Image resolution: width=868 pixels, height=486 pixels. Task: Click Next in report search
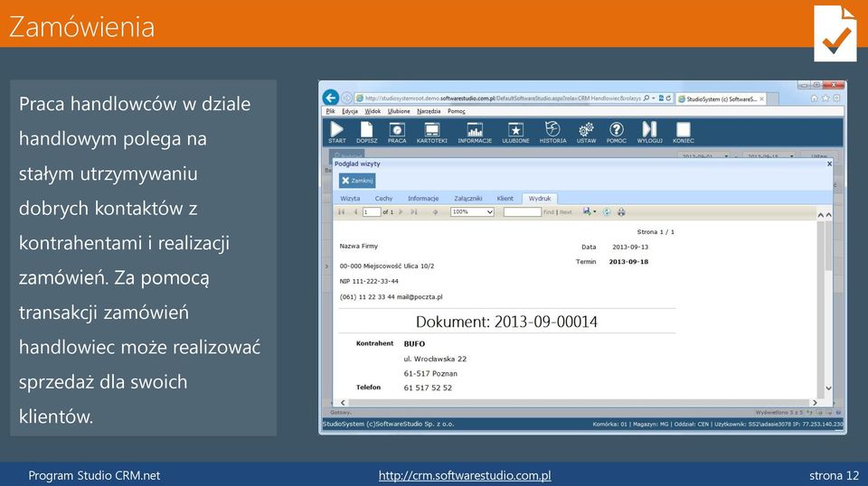pyautogui.click(x=566, y=211)
